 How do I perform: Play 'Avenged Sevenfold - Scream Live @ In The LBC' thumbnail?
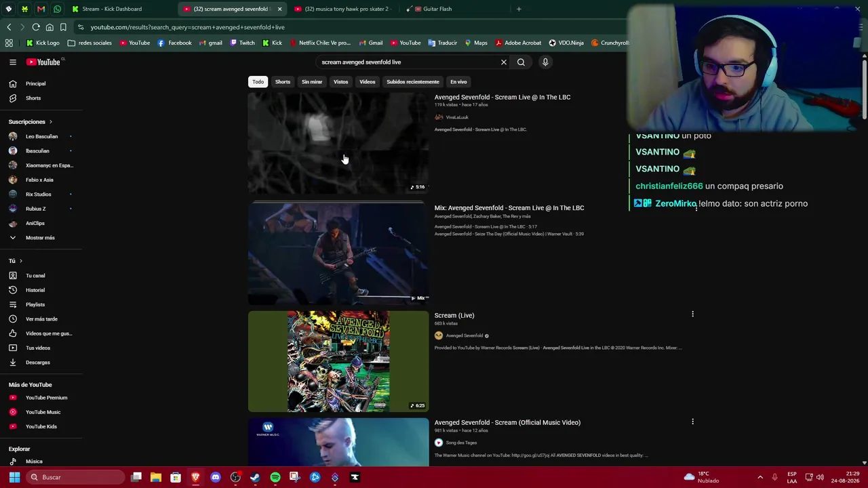[338, 143]
